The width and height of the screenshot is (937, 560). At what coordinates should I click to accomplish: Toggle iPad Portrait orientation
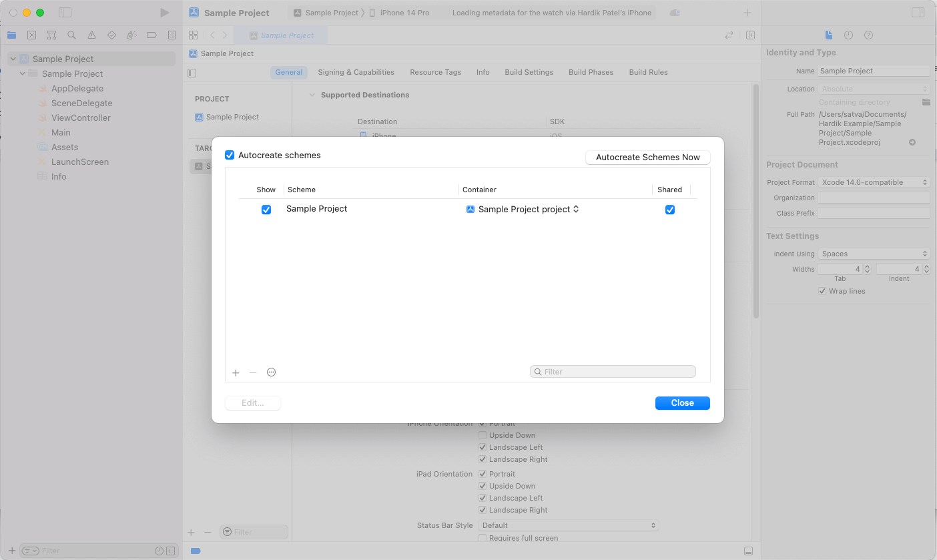[x=483, y=474]
